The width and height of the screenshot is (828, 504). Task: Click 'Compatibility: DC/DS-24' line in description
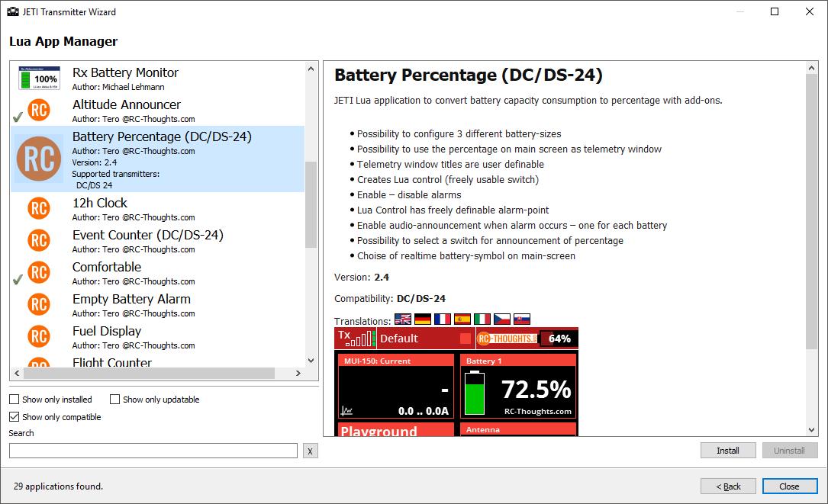[x=390, y=299]
